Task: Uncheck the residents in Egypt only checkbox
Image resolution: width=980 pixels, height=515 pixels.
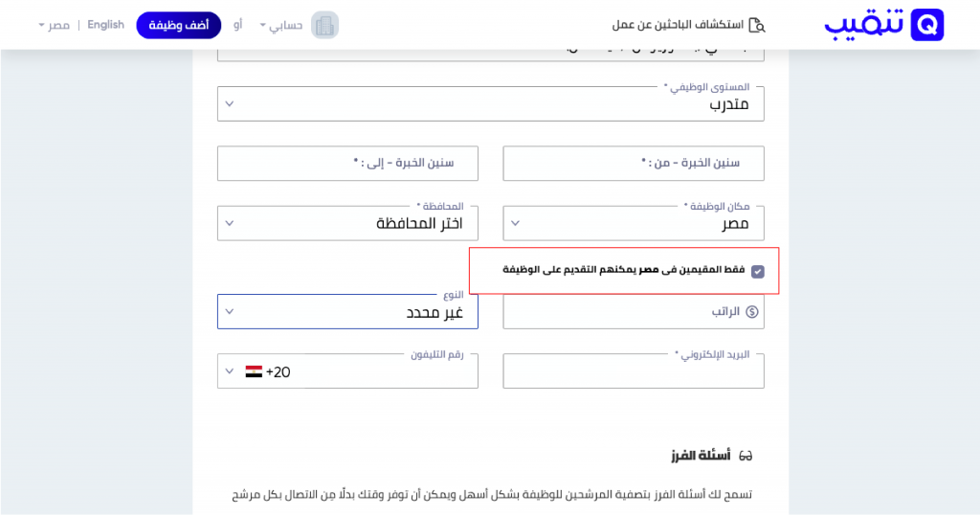Action: [x=758, y=271]
